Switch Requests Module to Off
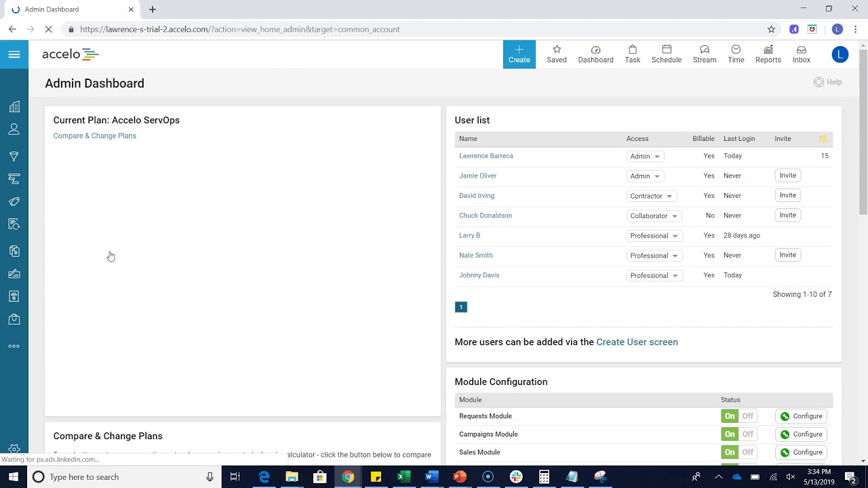This screenshot has height=488, width=868. 747,416
